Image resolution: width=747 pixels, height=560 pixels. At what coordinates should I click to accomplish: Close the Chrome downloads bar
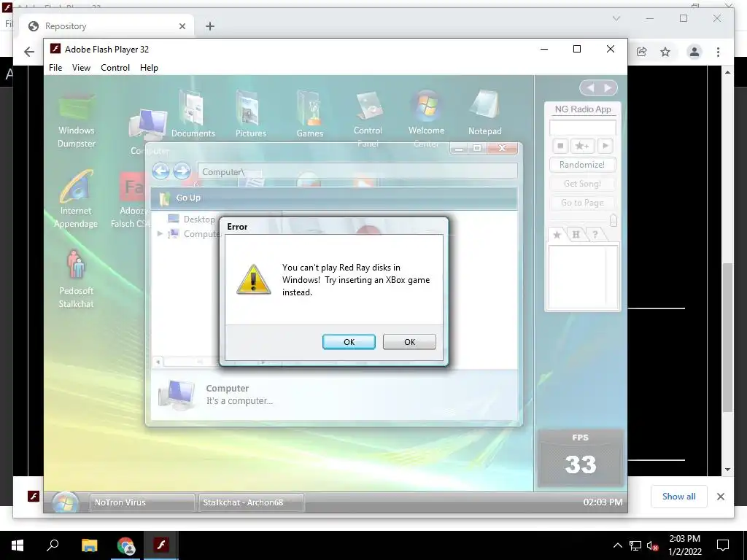[x=720, y=497]
